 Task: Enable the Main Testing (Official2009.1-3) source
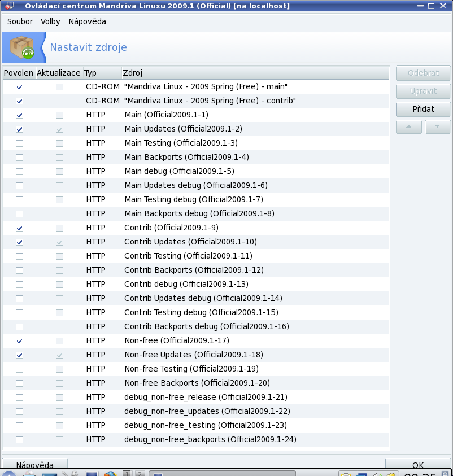(x=19, y=143)
